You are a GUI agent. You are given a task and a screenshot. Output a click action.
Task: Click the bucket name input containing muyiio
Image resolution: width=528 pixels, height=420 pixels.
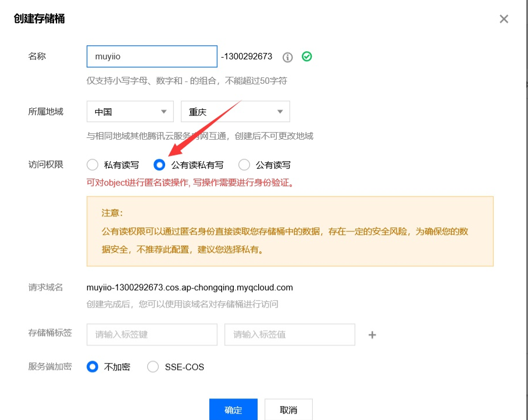pyautogui.click(x=151, y=56)
